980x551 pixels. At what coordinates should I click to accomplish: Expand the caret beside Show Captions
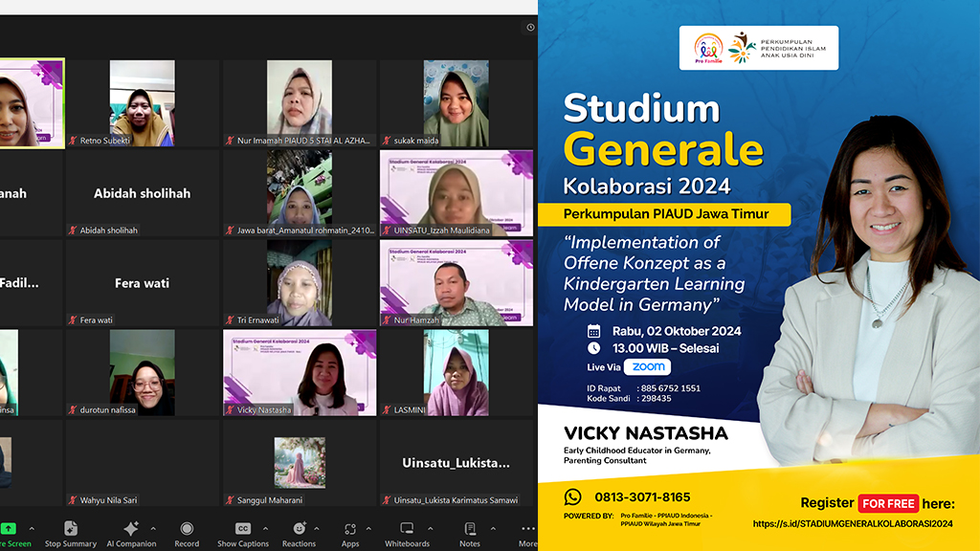pyautogui.click(x=265, y=528)
